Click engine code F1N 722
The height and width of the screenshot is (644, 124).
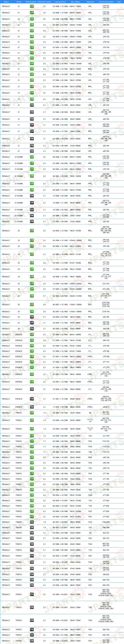pos(106,441)
